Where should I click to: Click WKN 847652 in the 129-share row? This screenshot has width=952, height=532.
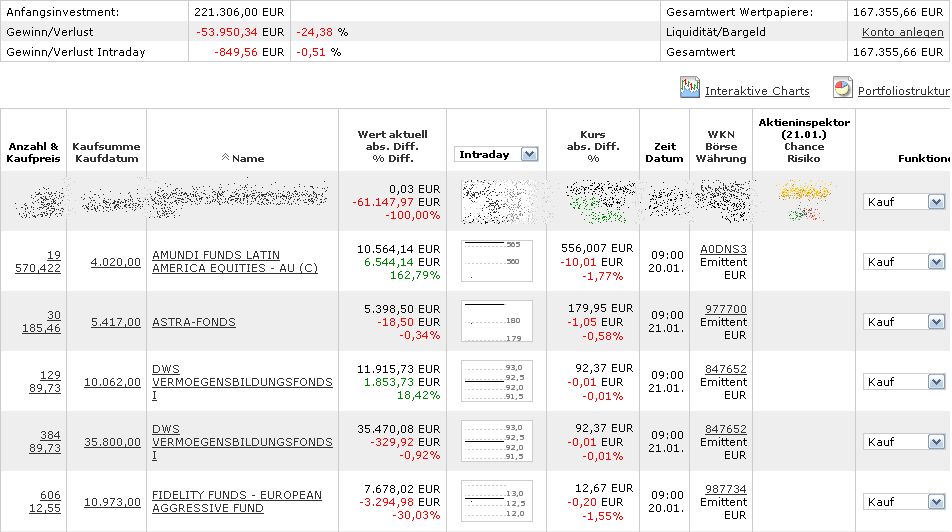[x=726, y=369]
